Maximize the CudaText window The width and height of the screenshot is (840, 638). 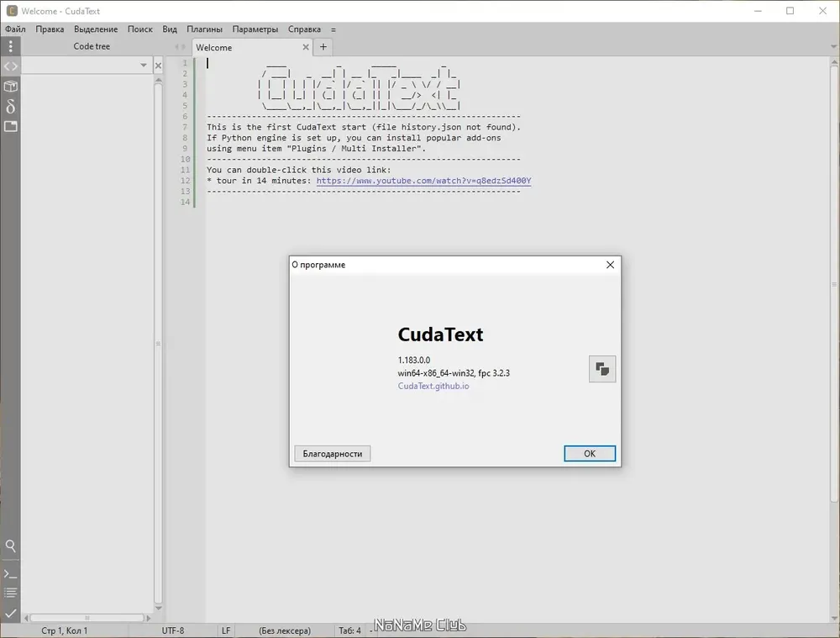[790, 11]
